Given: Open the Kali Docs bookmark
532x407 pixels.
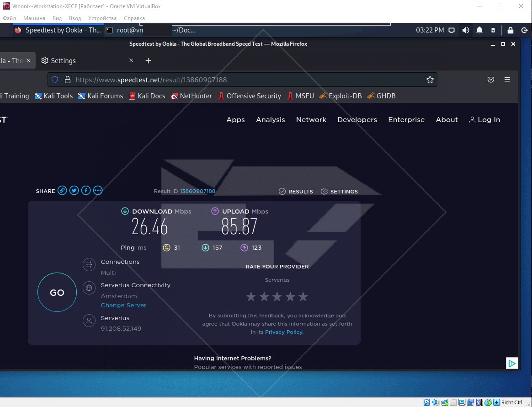Looking at the screenshot, I should click(x=147, y=96).
